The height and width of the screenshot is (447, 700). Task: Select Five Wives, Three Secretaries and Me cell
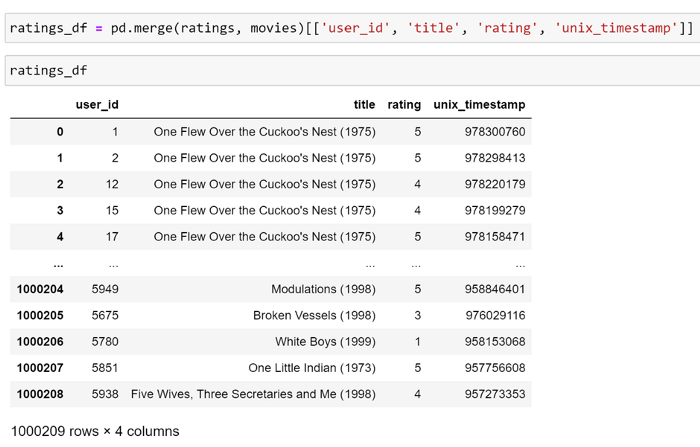pos(253,395)
